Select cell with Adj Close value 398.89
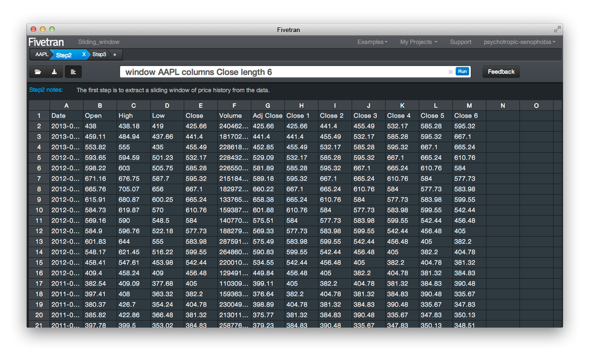 point(267,305)
